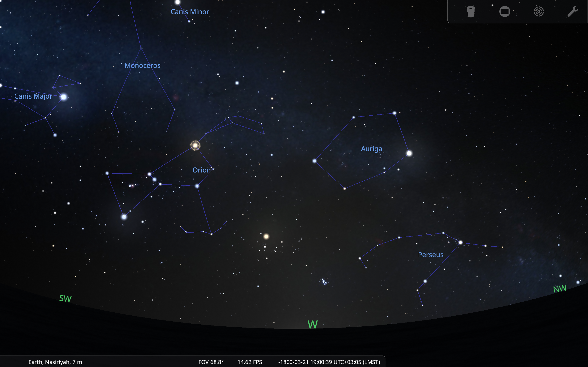
Task: Click the Pleiades star cluster above W
Action: (x=324, y=282)
